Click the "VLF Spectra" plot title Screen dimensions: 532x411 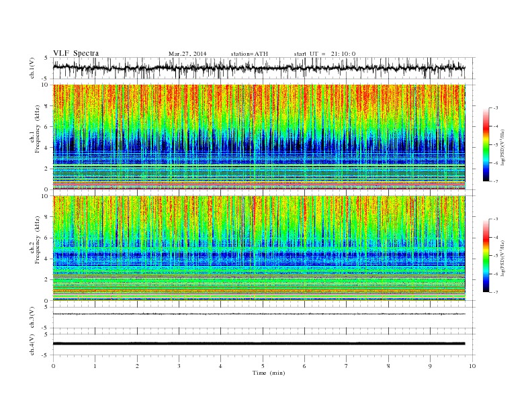[76, 53]
